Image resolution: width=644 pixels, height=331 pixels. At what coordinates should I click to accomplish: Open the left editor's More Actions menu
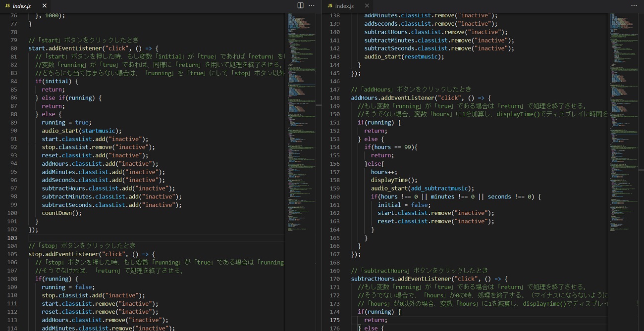coord(312,5)
